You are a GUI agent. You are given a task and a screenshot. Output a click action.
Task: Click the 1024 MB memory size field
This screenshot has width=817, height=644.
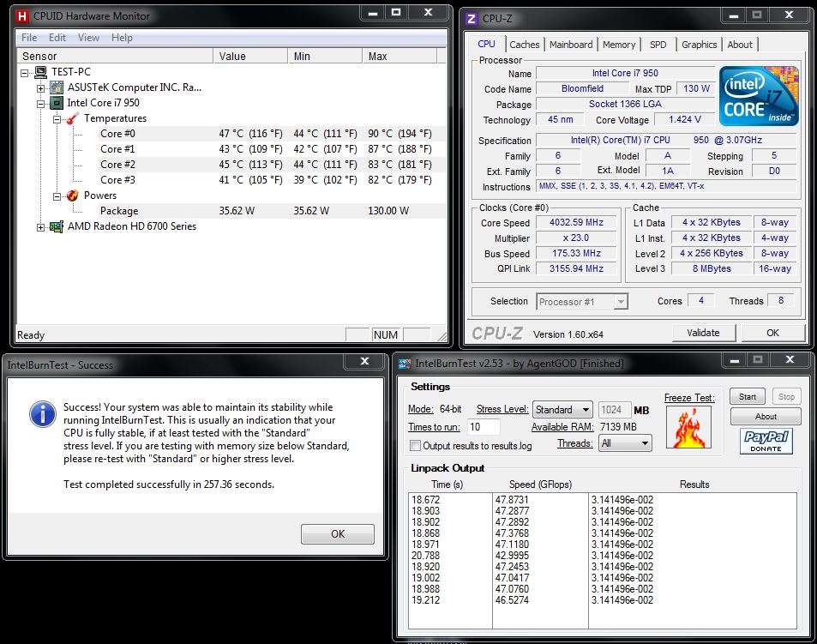[x=615, y=410]
